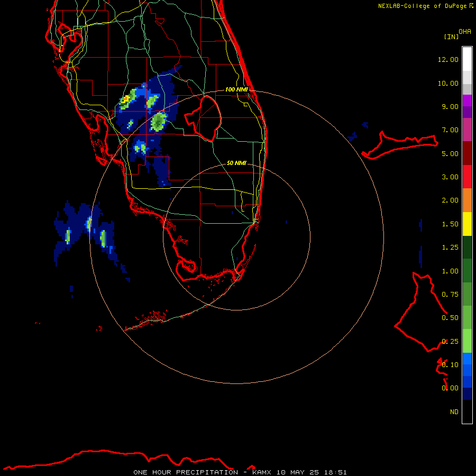Select the white swatch atop the color scale
This screenshot has height=476, width=476.
point(467,59)
